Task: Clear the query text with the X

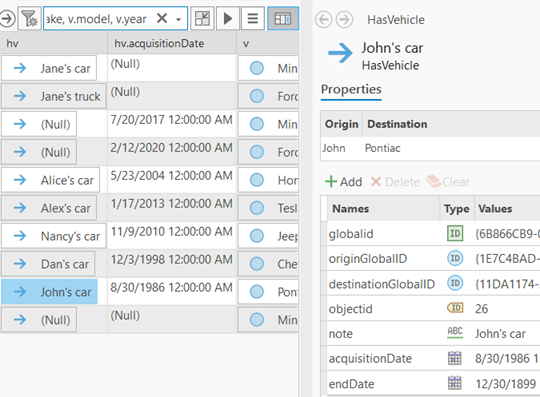Action: click(162, 18)
